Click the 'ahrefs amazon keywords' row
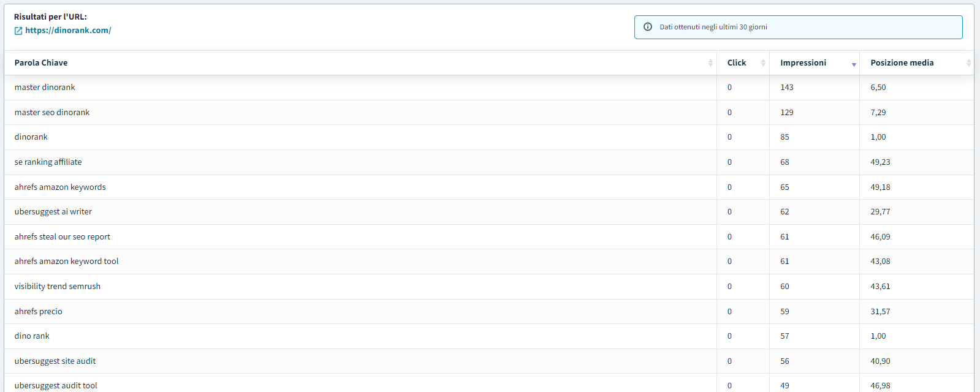This screenshot has height=392, width=980. (60, 187)
